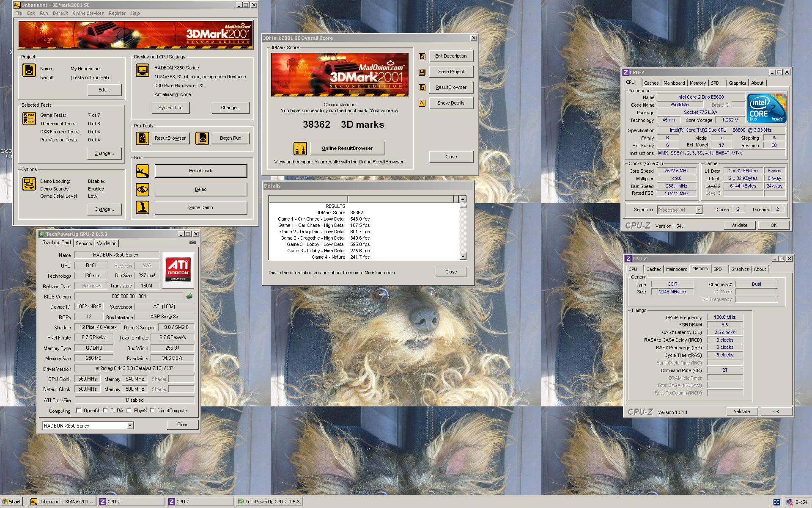Click the Benchmark run icon
The height and width of the screenshot is (508, 812).
click(143, 171)
